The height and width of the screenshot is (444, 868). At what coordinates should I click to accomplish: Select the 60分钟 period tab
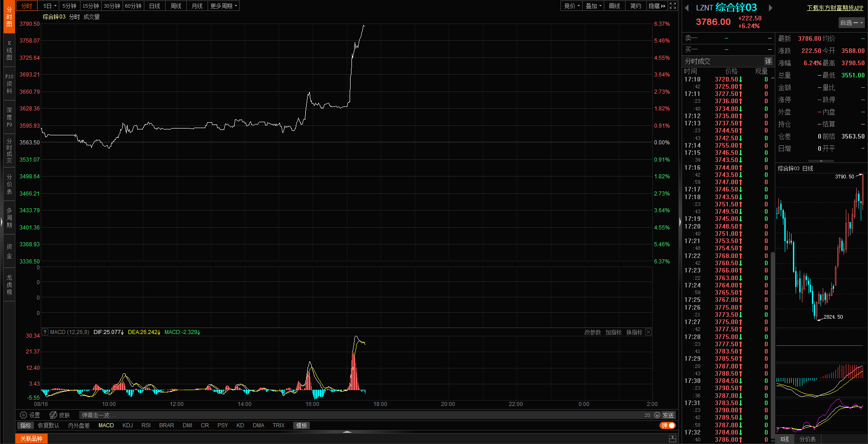click(133, 6)
